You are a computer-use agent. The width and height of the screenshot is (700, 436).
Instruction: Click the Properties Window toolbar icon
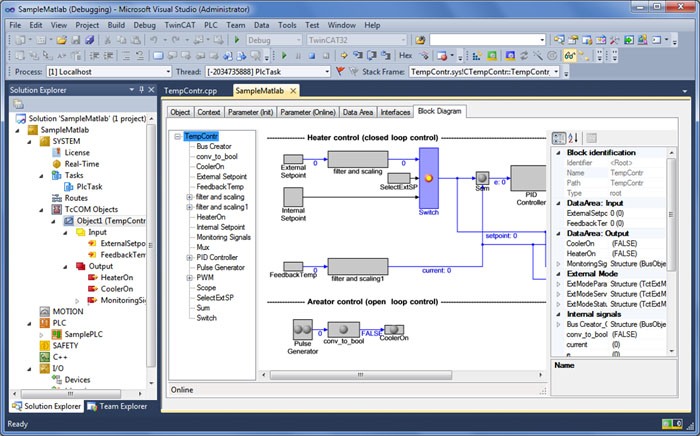(x=573, y=40)
